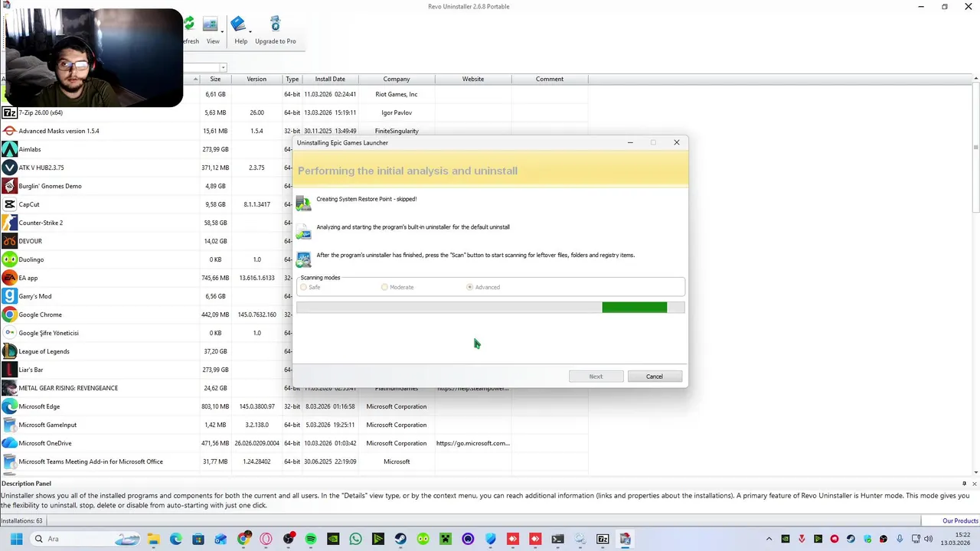The height and width of the screenshot is (551, 980).
Task: Click the Liar's Bar icon
Action: point(9,370)
